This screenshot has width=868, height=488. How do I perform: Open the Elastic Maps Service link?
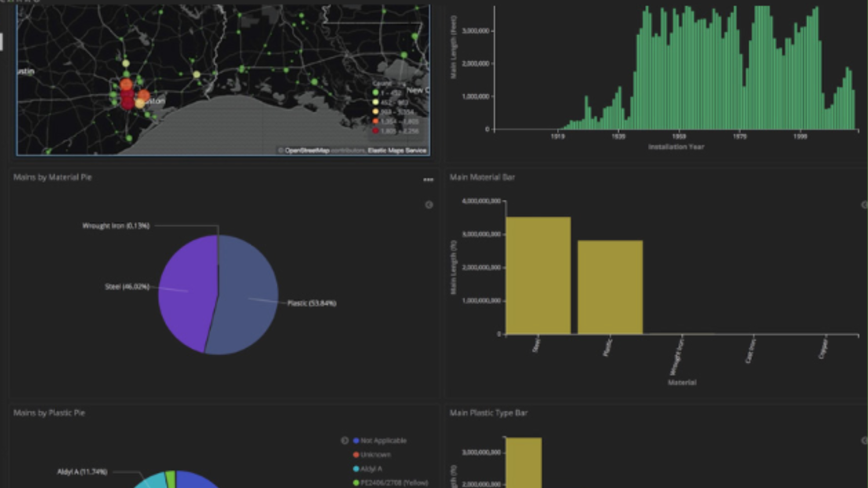coord(397,150)
